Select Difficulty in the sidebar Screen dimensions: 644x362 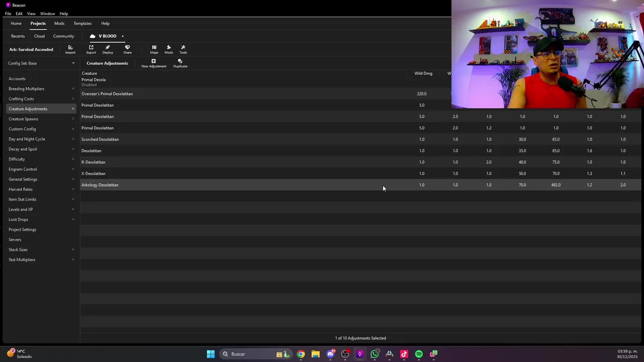tap(41, 159)
